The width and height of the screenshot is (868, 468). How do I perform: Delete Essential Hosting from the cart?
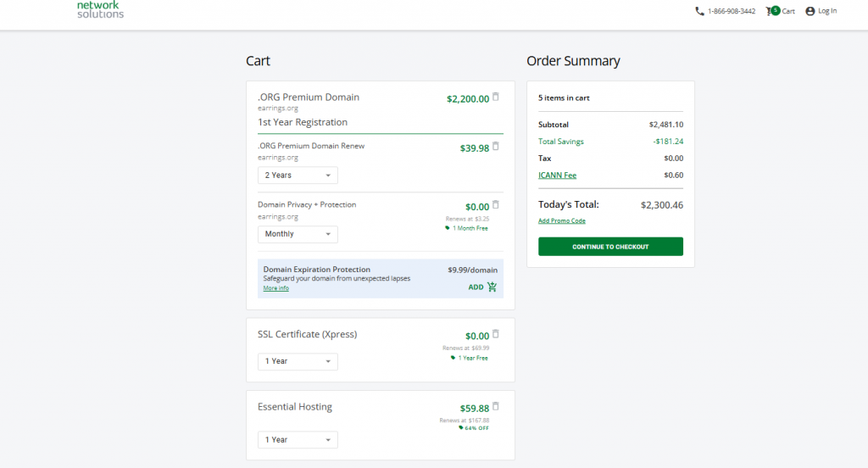click(x=496, y=406)
